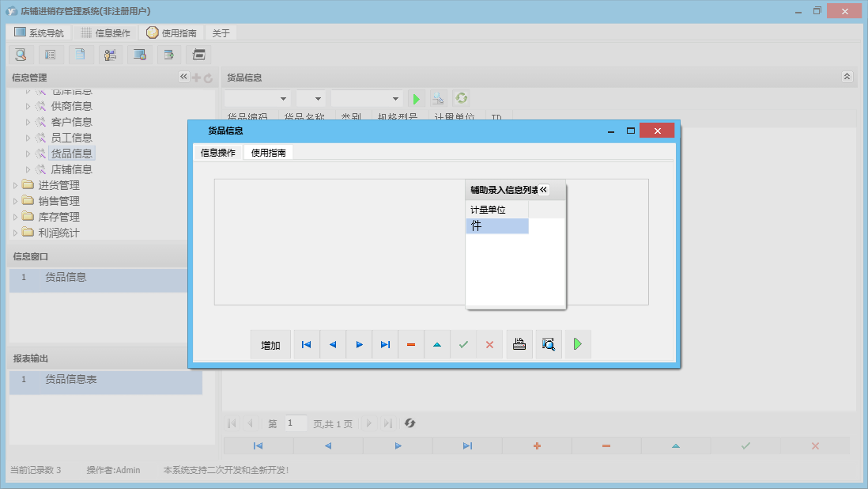Click the teal up-triangle icon in the dialog
This screenshot has width=868, height=489.
(x=437, y=345)
